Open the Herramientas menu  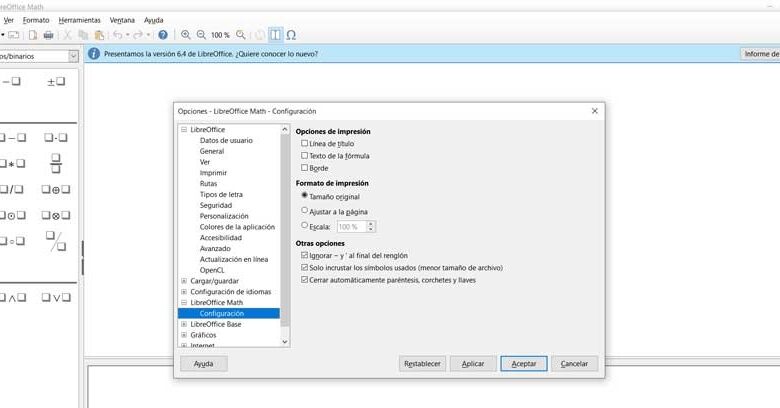80,20
